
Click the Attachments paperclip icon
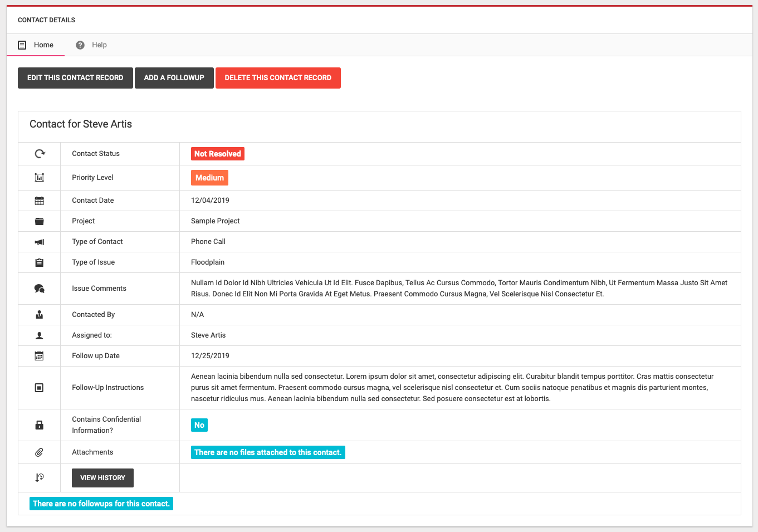click(x=40, y=452)
